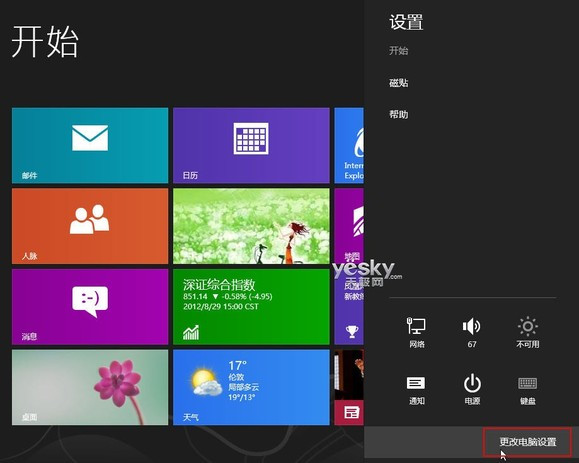Open the Maps (地图) tile
579x463 pixels.
pyautogui.click(x=349, y=226)
